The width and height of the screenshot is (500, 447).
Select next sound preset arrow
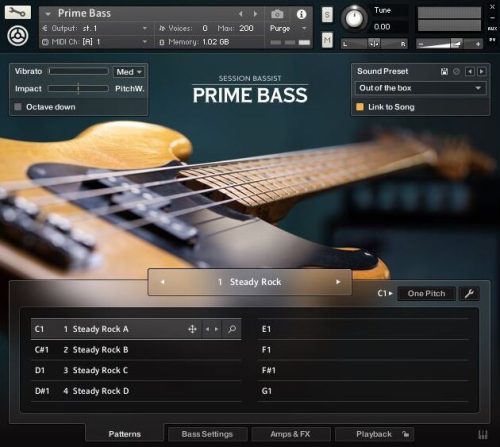tap(482, 71)
